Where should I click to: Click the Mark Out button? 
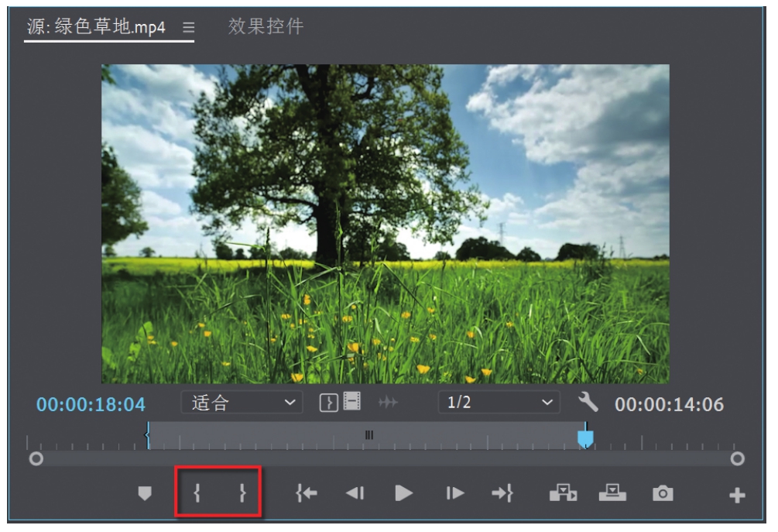coord(242,493)
